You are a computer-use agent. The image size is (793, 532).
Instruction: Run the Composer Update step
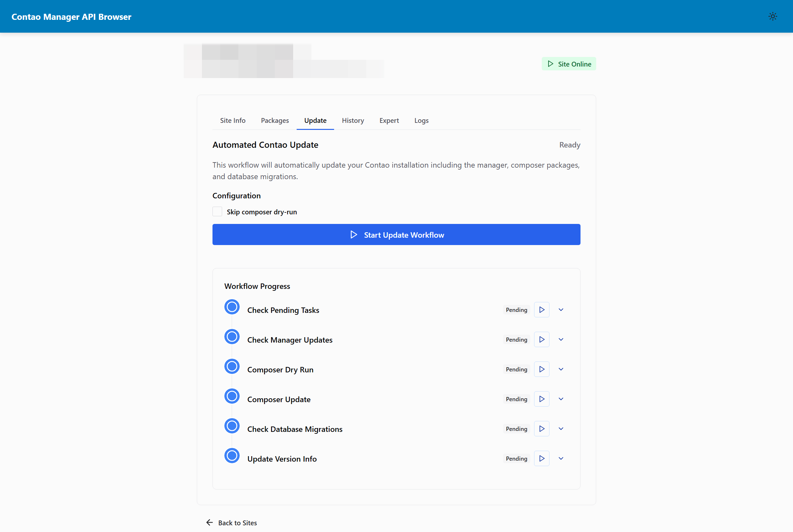pyautogui.click(x=541, y=399)
